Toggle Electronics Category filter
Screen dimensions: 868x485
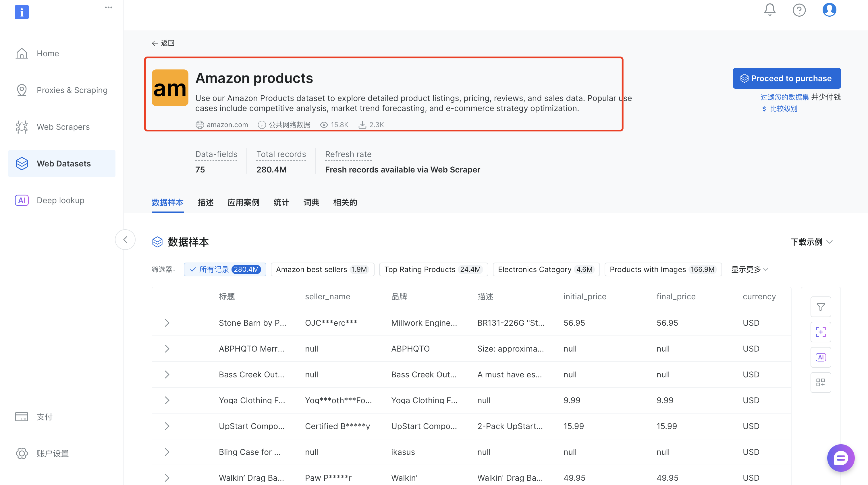546,269
